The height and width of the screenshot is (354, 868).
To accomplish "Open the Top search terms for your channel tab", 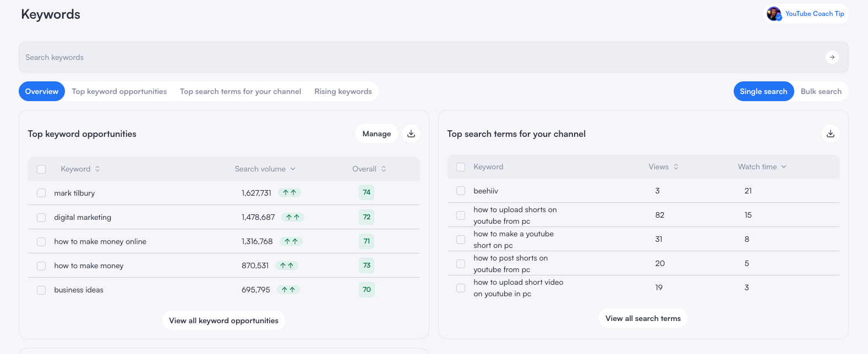I will 241,91.
